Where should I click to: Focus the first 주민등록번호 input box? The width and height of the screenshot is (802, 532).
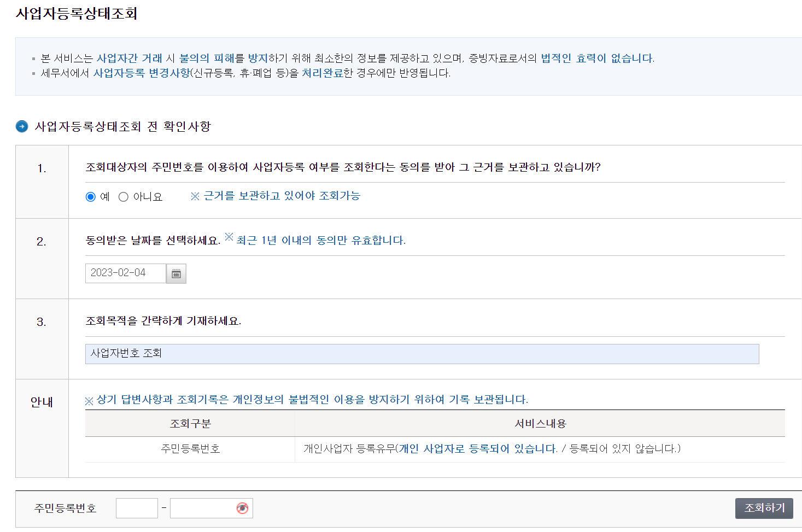pyautogui.click(x=137, y=508)
